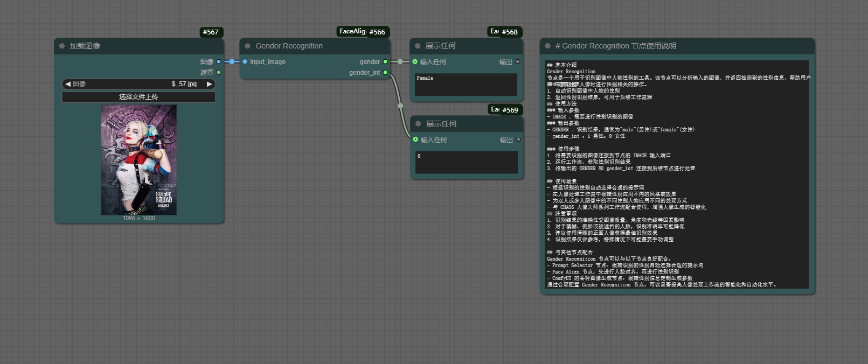Collapse the Gender Recognition node via its title dot
The image size is (868, 364).
tap(248, 46)
